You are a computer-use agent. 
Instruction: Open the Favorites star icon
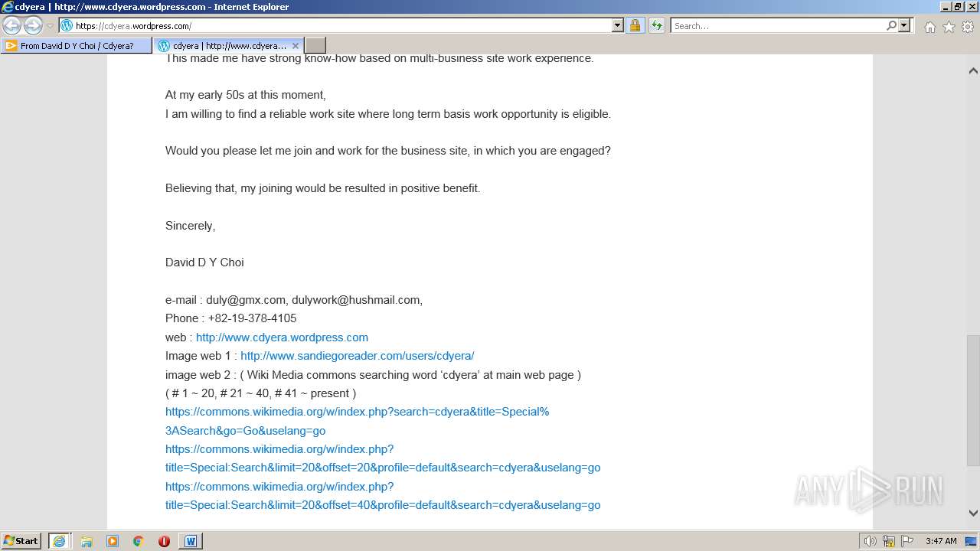tap(949, 27)
